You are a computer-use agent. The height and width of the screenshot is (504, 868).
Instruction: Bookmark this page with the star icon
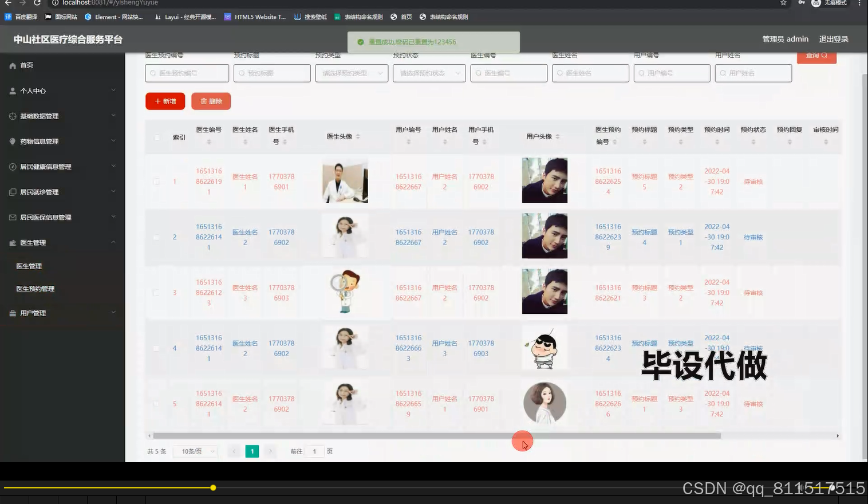click(783, 3)
